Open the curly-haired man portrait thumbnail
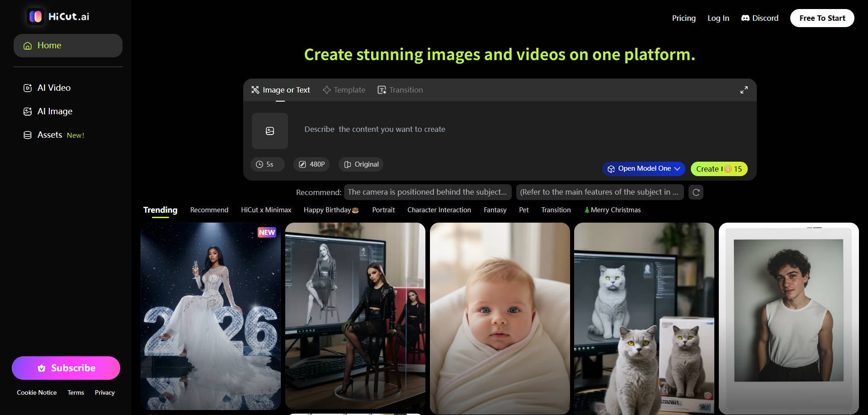Screen dimensions: 868x415 point(789,318)
